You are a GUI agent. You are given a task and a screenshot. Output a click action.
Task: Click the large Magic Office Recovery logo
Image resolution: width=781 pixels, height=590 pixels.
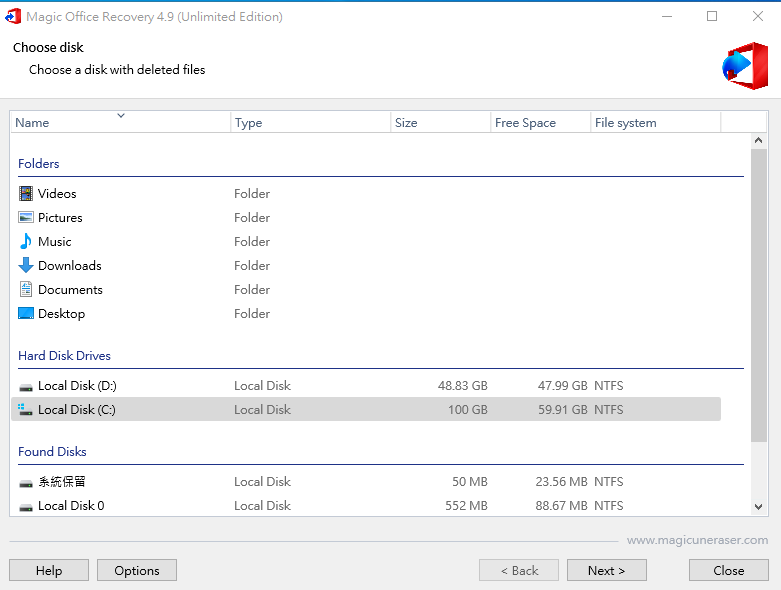[745, 66]
